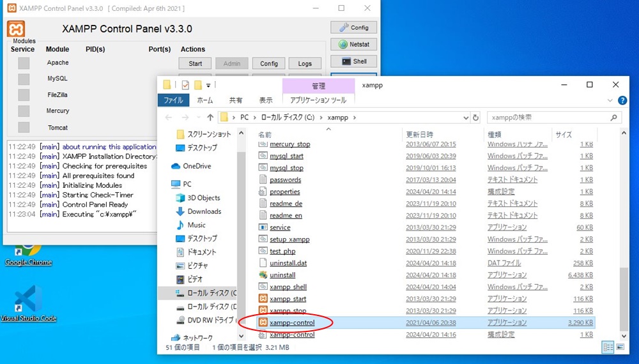Select the xampp_stop file icon
The width and height of the screenshot is (639, 364).
click(263, 310)
